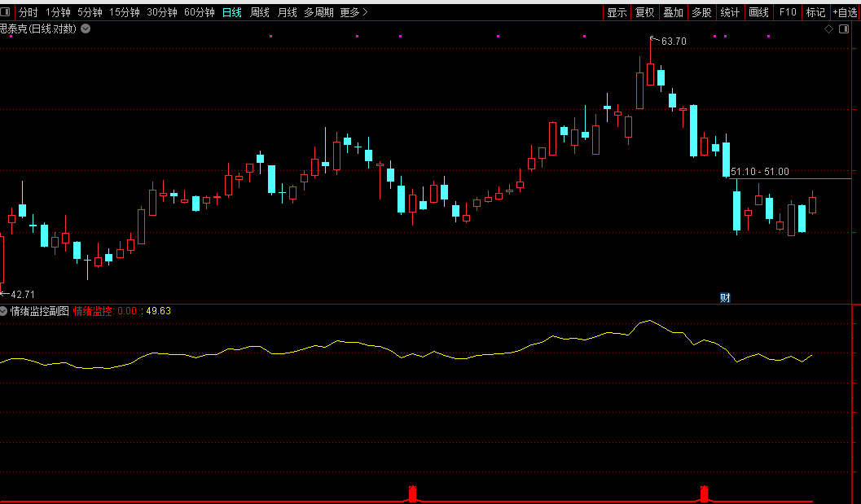Click the 63.70 high price label
Screen dimensions: 861x504
(674, 42)
